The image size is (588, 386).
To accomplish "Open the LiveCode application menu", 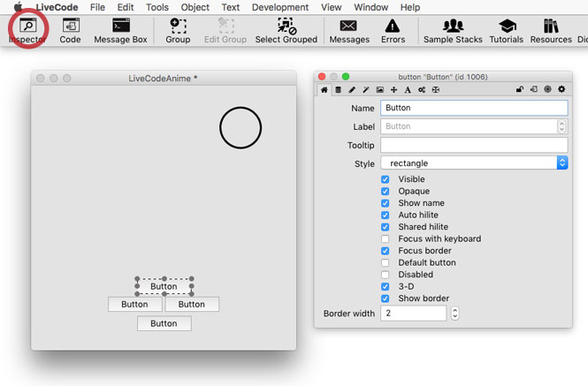I will click(x=57, y=7).
